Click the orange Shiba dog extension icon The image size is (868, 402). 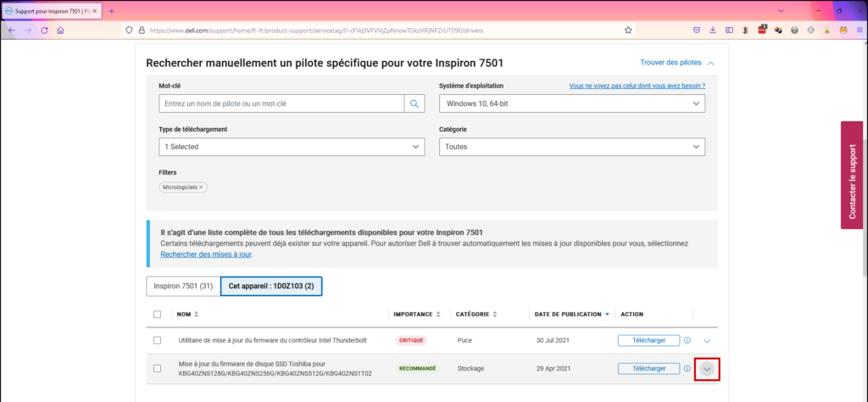[x=843, y=31]
